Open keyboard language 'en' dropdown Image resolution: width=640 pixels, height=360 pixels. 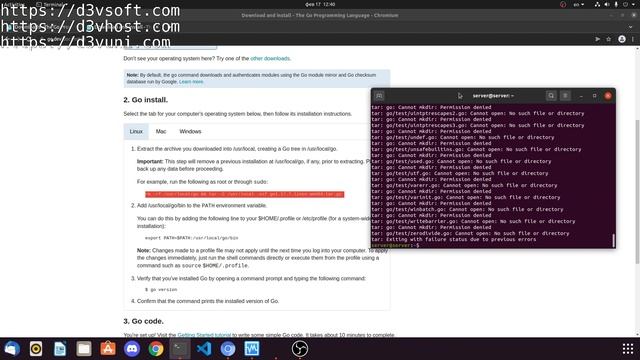pyautogui.click(x=578, y=4)
